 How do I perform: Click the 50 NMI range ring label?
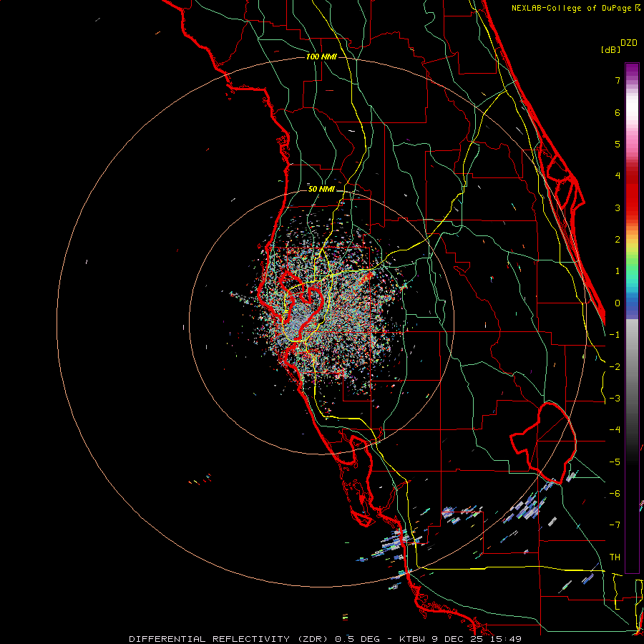[x=321, y=189]
